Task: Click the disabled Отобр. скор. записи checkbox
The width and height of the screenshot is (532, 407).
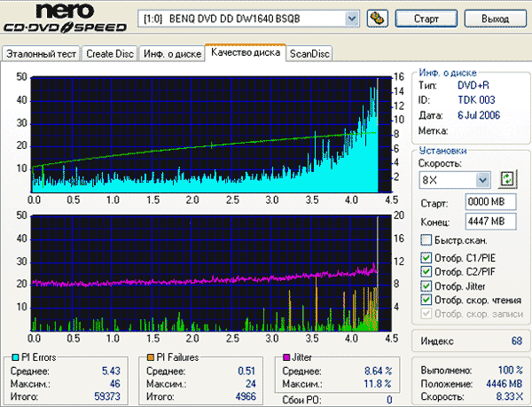Action: 426,314
